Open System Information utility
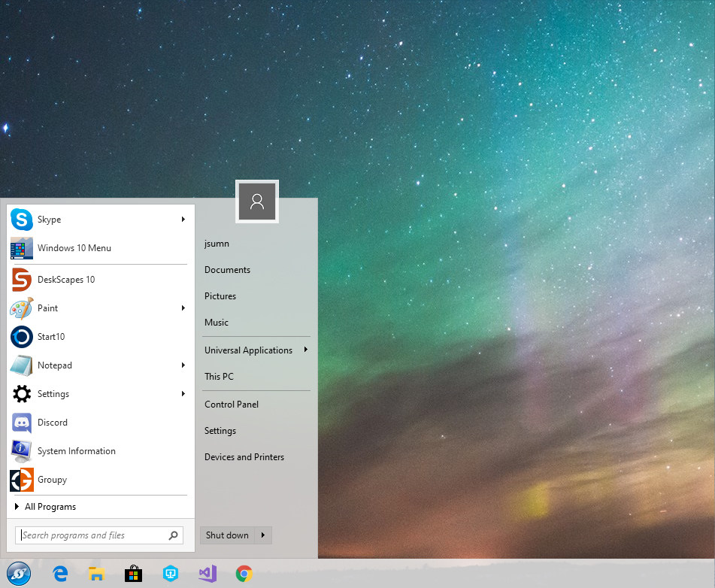This screenshot has height=588, width=715. pos(76,451)
